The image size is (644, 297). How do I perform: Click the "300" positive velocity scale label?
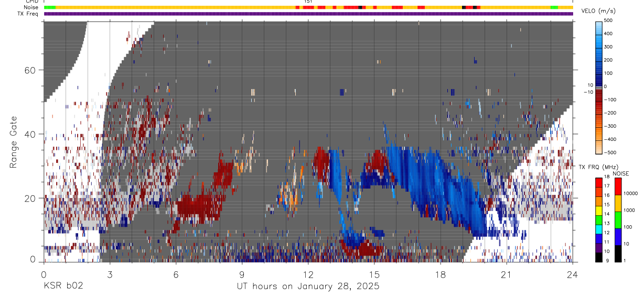click(609, 47)
